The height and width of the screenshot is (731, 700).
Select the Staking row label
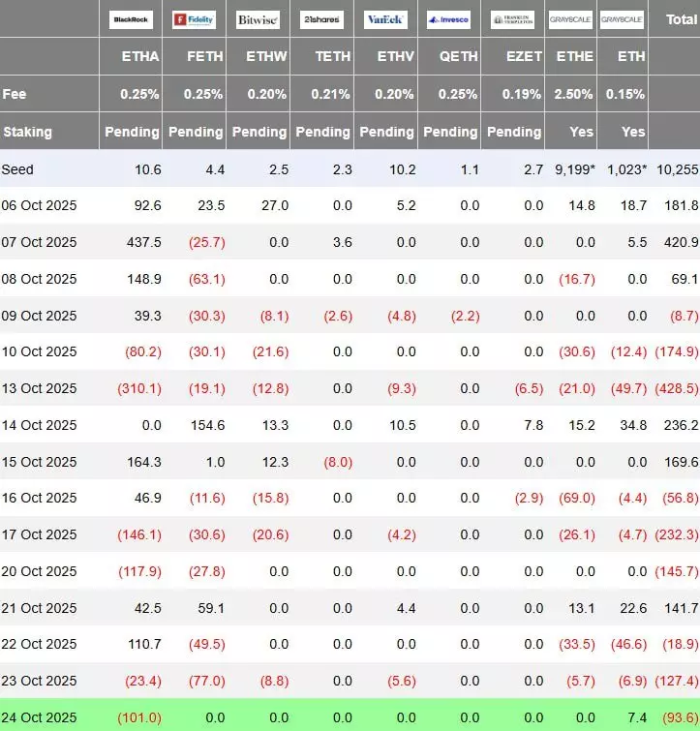(28, 132)
